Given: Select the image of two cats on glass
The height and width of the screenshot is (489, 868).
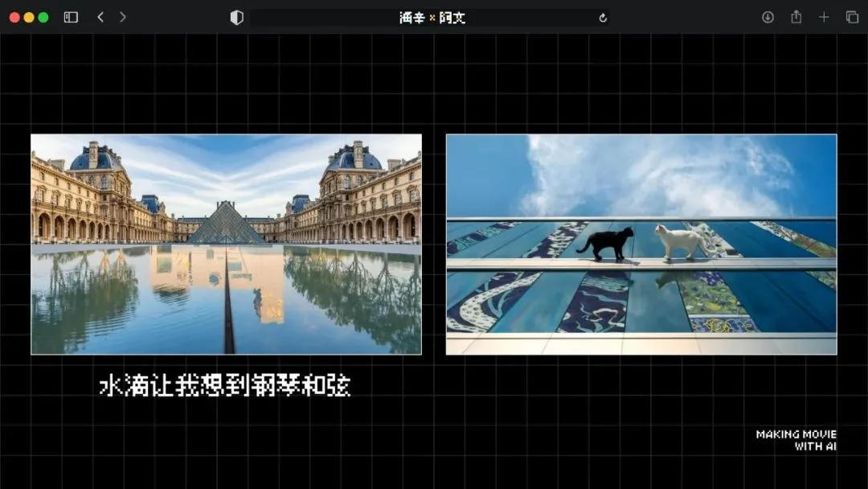Looking at the screenshot, I should 641,244.
